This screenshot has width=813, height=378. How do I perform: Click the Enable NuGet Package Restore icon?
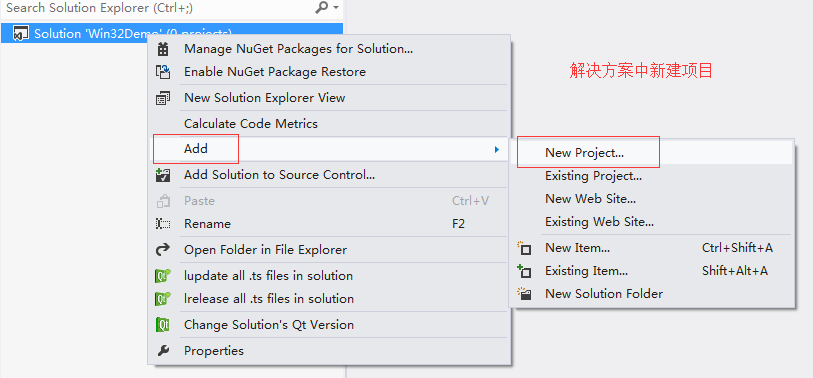pos(163,72)
